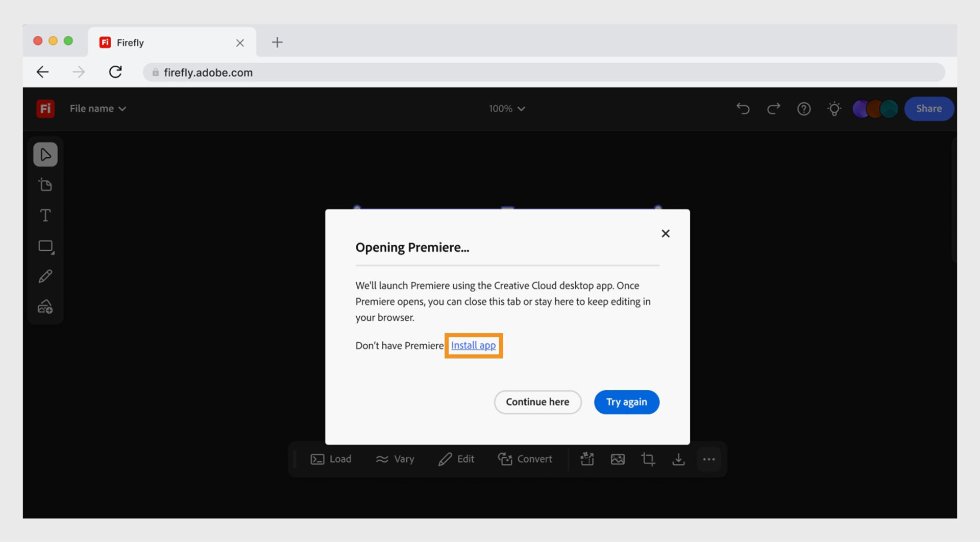Open Firefly help via question mark icon
The height and width of the screenshot is (542, 980).
point(804,108)
